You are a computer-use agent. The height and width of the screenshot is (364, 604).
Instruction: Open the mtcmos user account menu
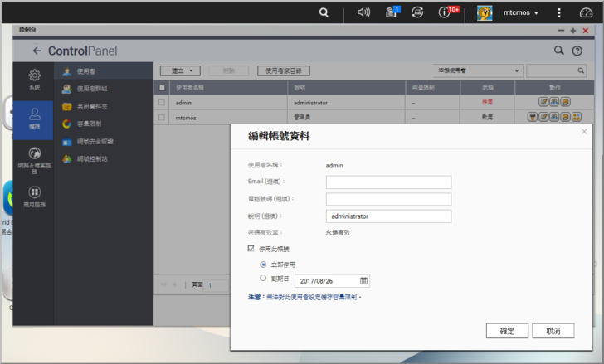[508, 12]
